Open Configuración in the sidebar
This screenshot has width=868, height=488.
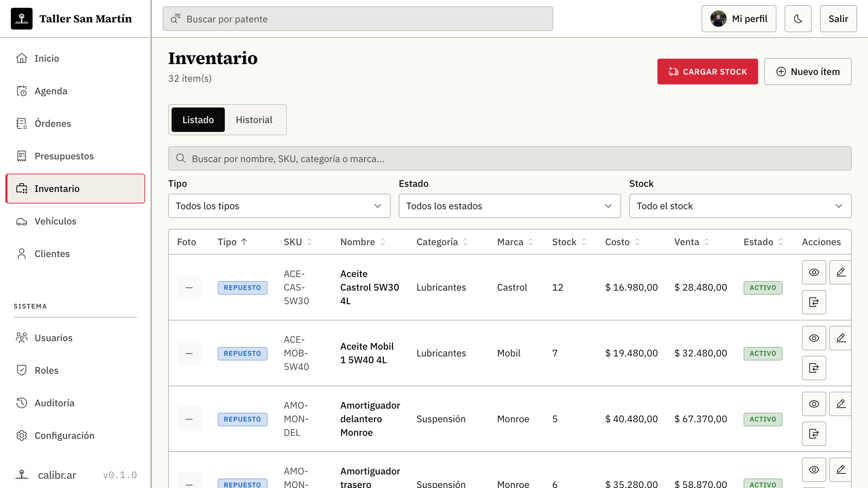point(75,435)
